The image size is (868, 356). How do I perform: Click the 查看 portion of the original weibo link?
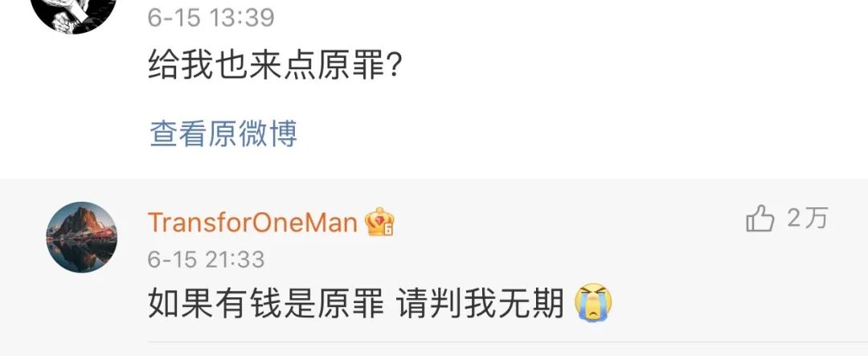pyautogui.click(x=178, y=134)
